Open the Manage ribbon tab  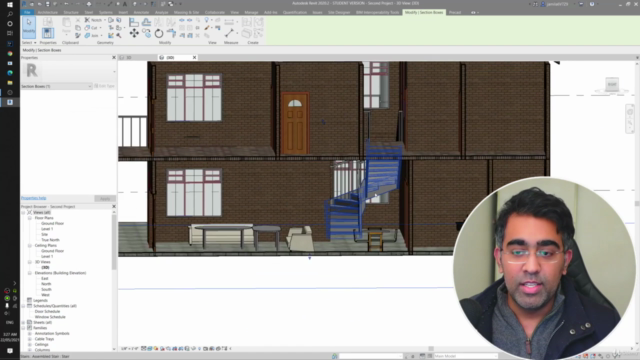click(x=251, y=12)
